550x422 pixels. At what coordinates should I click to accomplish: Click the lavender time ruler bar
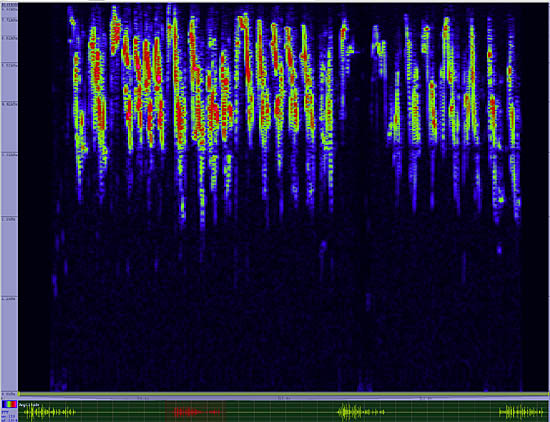(284, 399)
